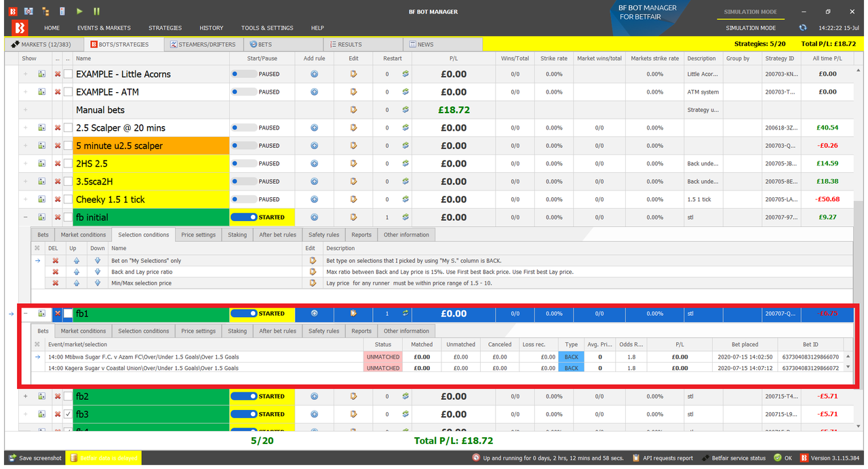Click Save screenshot in status bar
This screenshot has height=469, width=868.
(x=35, y=458)
